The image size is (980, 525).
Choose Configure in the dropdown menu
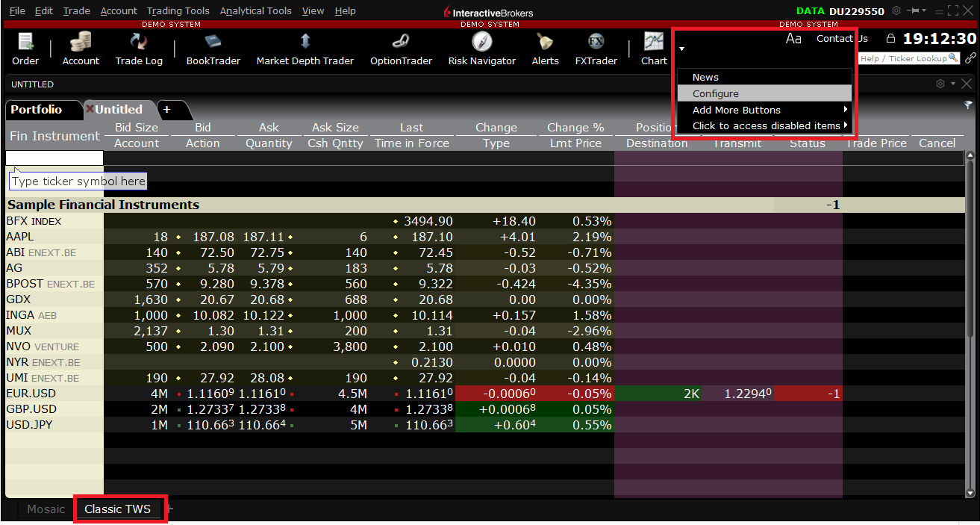tap(764, 93)
